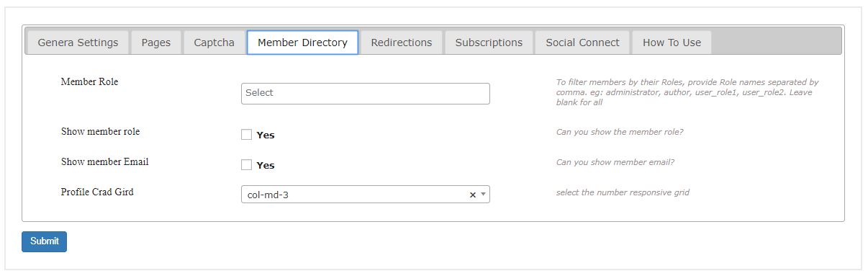This screenshot has height=276, width=868.
Task: Enable the Show member role checkbox
Action: pyautogui.click(x=246, y=134)
